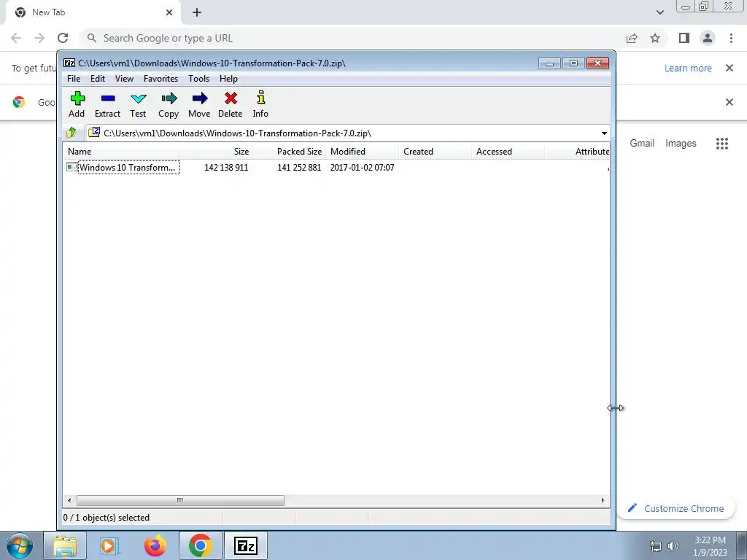Screen dimensions: 747x560
Task: Open Chrome three-dot menu
Action: (x=731, y=38)
